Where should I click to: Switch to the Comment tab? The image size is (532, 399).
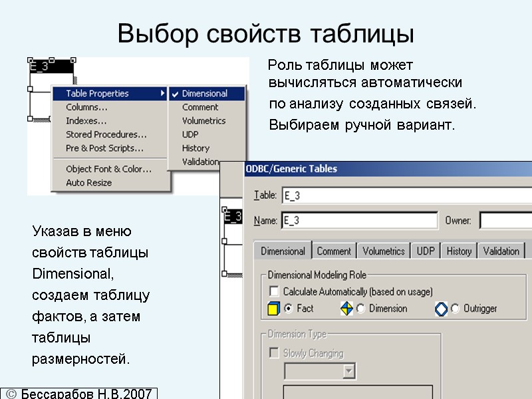point(334,251)
